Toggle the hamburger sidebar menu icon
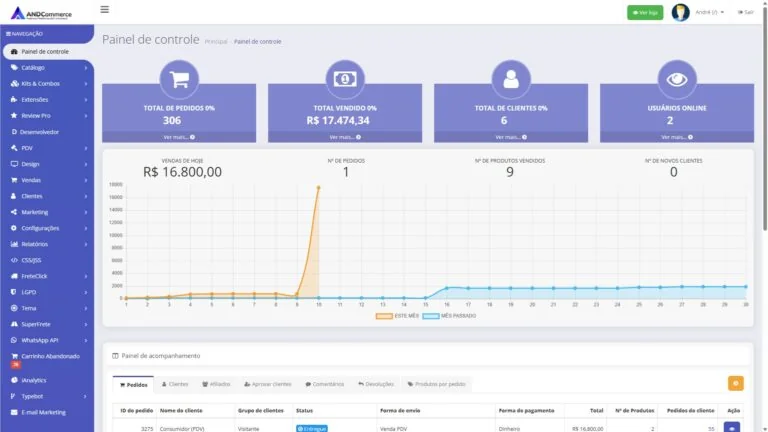Viewport: 768px width, 432px height. tap(104, 9)
